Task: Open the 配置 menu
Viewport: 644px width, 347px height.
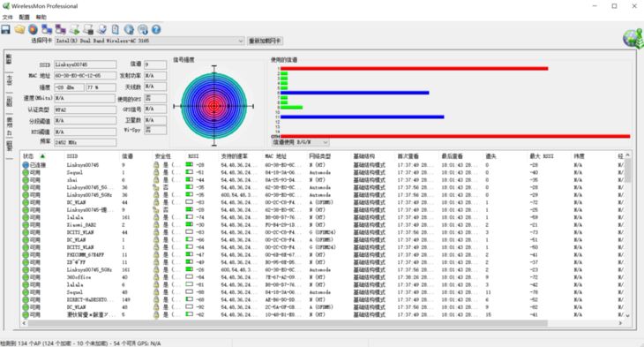Action: [x=24, y=18]
